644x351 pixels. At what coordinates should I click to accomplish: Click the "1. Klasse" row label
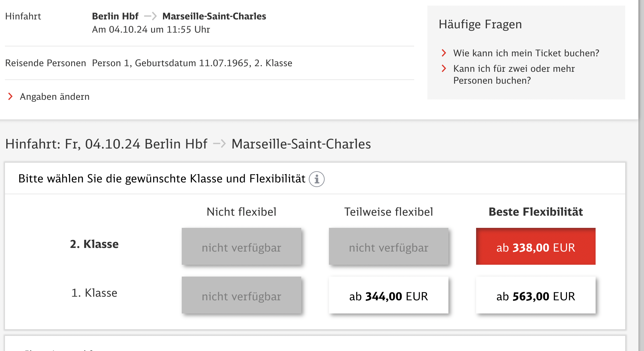(x=94, y=293)
